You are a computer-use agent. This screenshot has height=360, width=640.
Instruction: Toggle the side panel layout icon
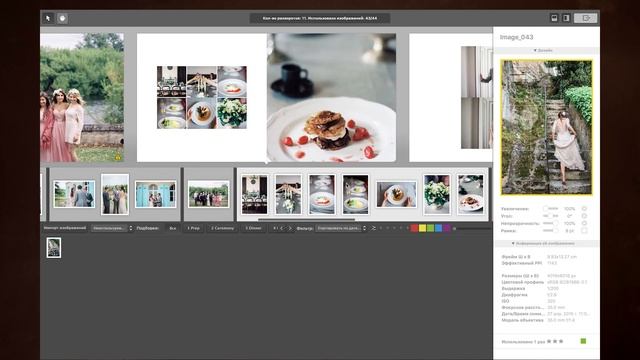(566, 18)
